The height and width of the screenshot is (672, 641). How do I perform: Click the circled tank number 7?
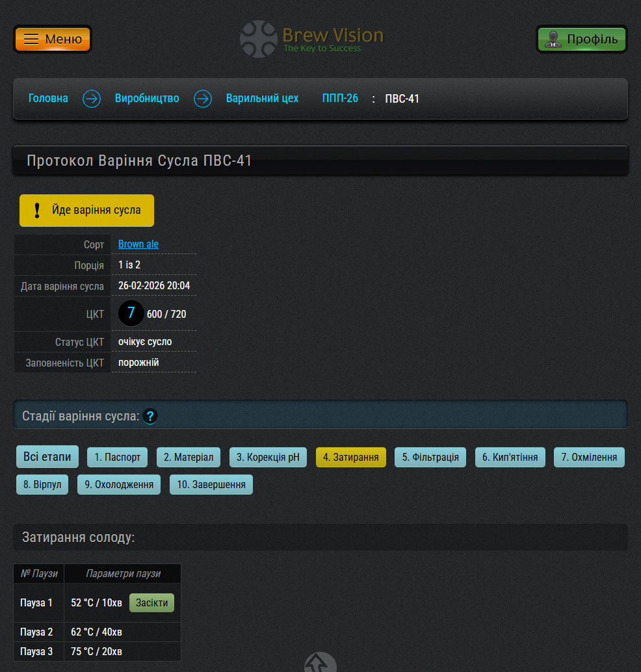click(131, 313)
